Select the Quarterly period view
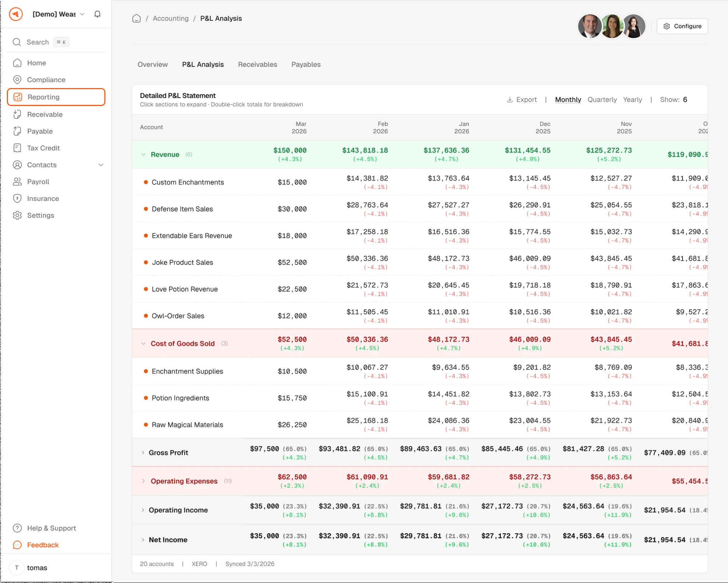This screenshot has width=728, height=583. [x=602, y=100]
